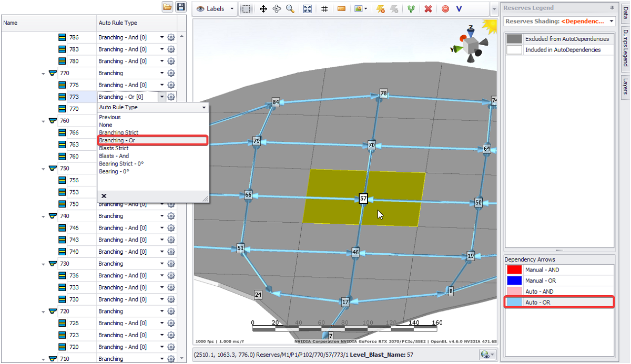Open Auto Rule Type dropdown for 746

click(162, 228)
